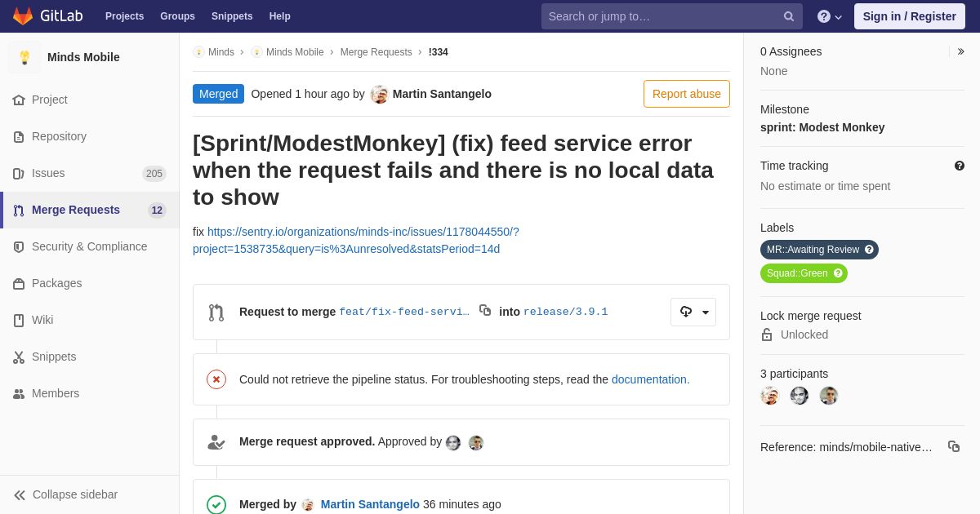Image resolution: width=980 pixels, height=514 pixels.
Task: Open the Issues page from sidebar
Action: pos(90,173)
